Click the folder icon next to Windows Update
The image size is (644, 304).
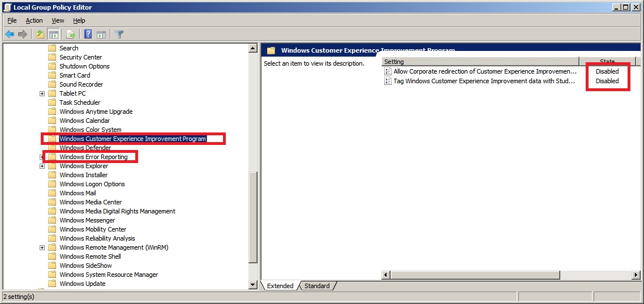tap(51, 284)
